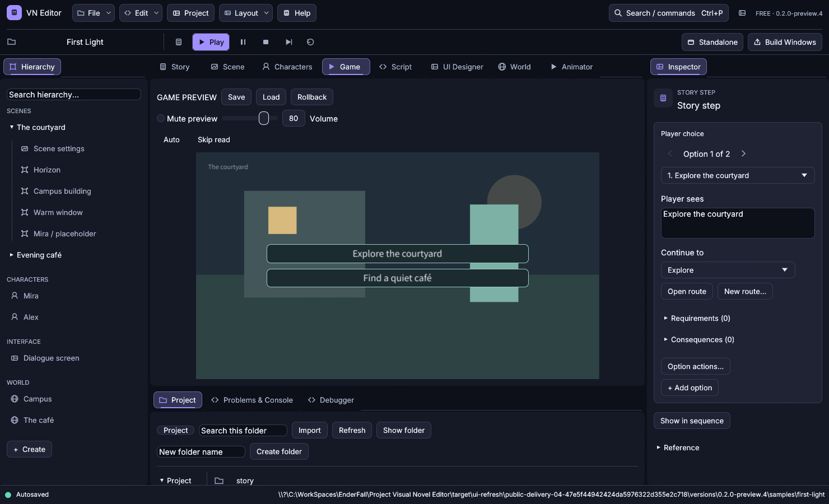Enable the Mute preview checkbox

[x=161, y=118]
